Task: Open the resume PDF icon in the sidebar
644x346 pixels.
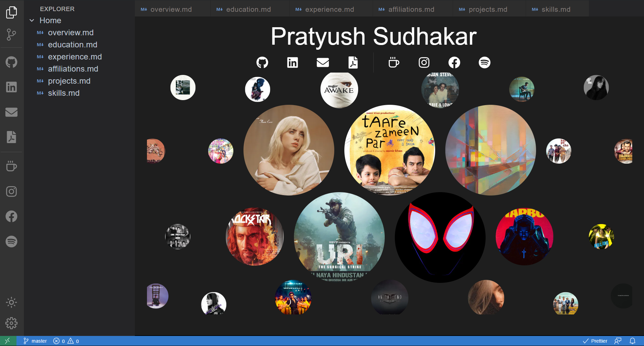Action: tap(11, 137)
